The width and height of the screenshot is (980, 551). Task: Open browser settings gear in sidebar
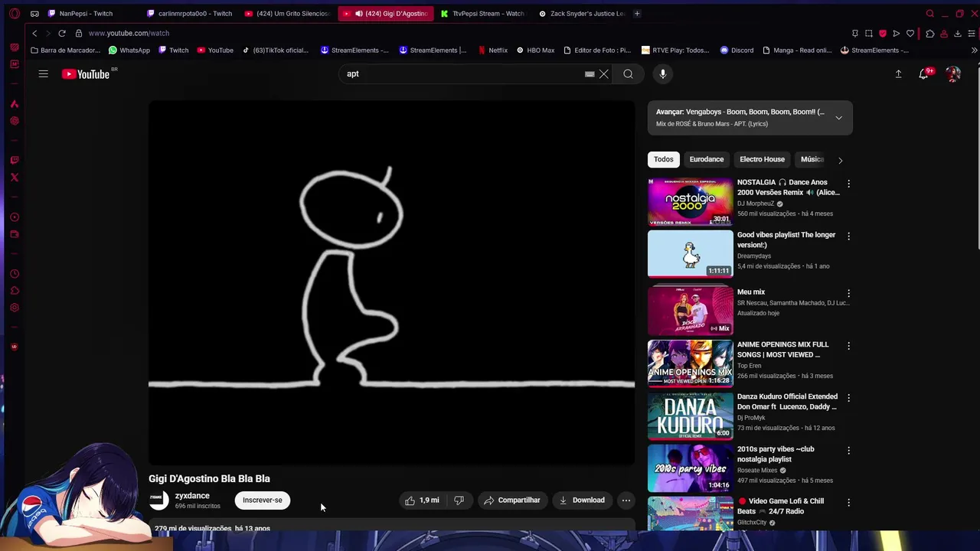click(15, 308)
